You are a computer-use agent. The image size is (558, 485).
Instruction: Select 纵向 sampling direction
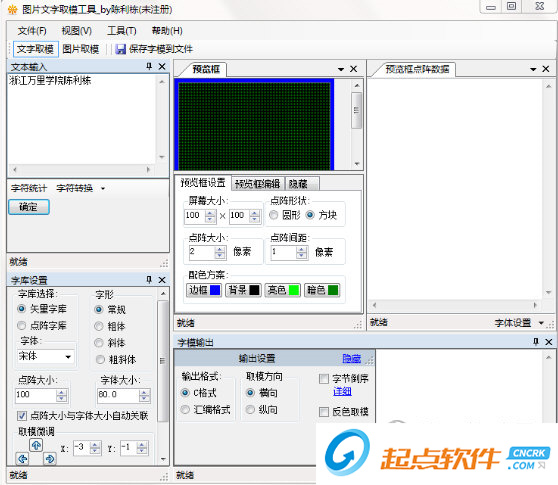point(250,410)
